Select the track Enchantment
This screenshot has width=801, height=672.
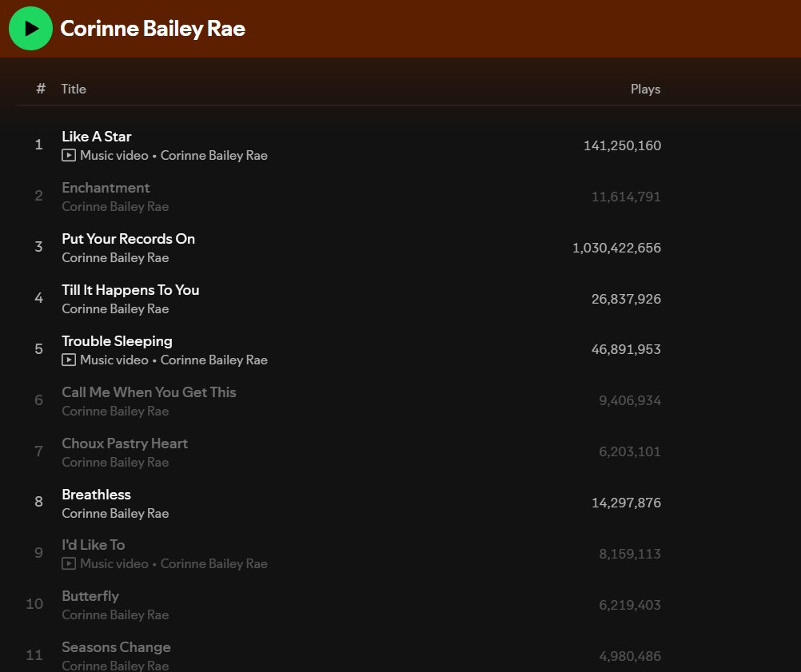pyautogui.click(x=106, y=188)
